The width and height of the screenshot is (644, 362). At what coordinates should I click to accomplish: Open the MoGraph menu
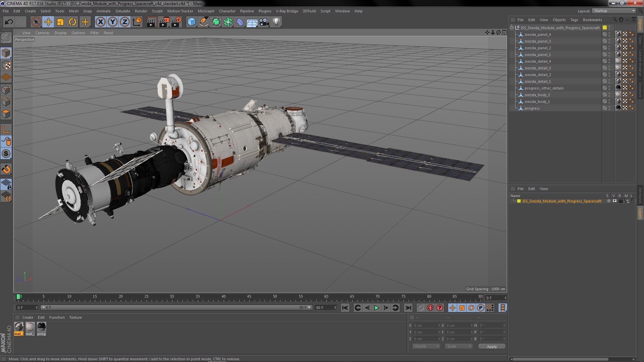[x=206, y=11]
